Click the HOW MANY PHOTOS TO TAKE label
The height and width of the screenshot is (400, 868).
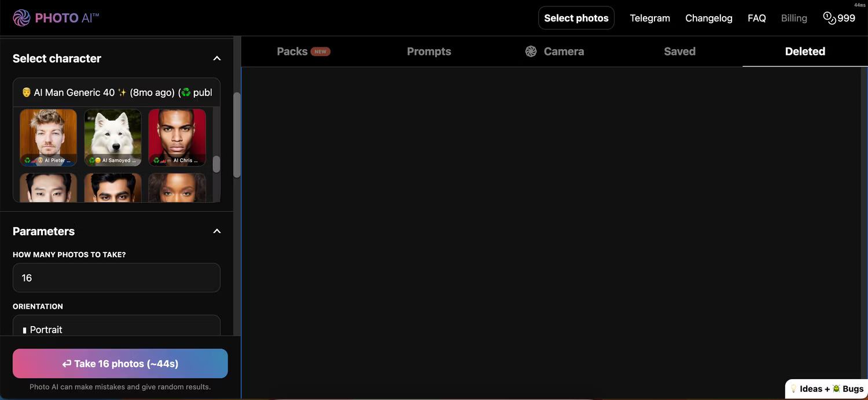point(69,254)
